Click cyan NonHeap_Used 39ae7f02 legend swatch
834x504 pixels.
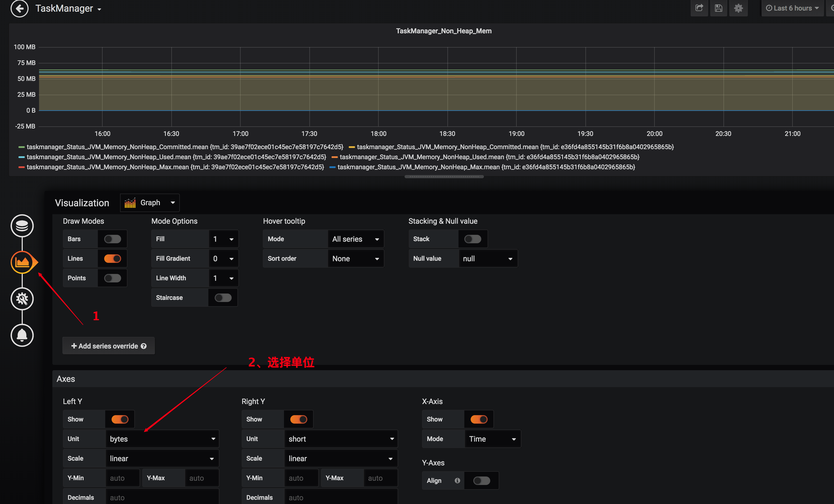click(21, 157)
